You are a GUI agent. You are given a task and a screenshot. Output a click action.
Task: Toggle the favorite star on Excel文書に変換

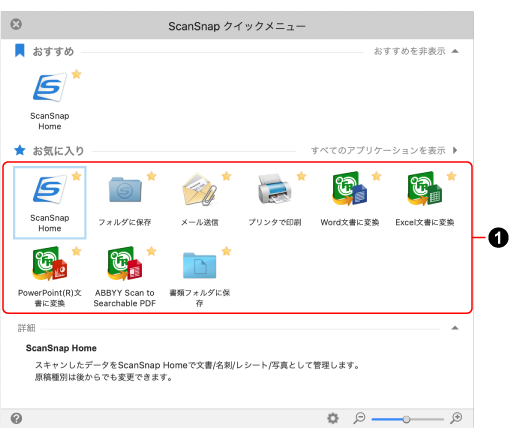pyautogui.click(x=452, y=176)
